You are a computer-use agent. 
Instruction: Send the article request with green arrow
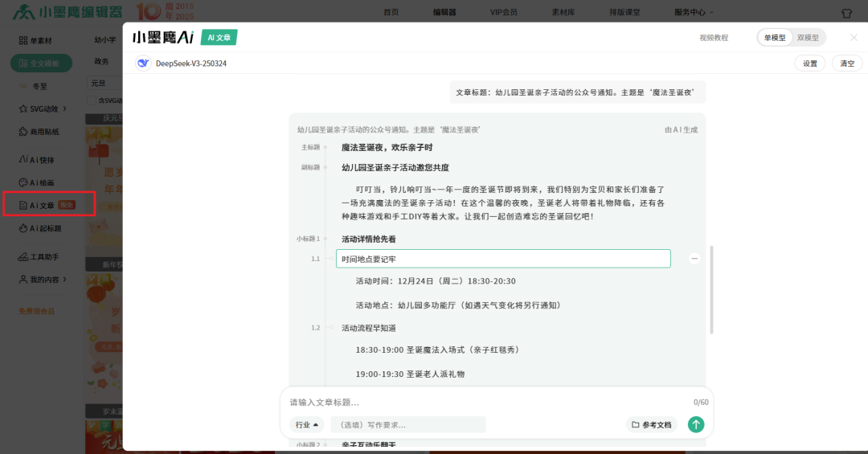(696, 424)
